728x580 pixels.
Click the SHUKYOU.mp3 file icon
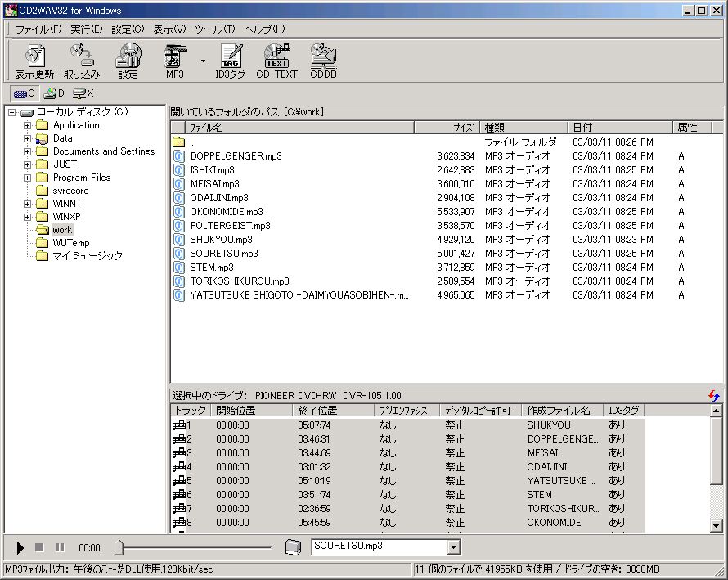pos(179,240)
